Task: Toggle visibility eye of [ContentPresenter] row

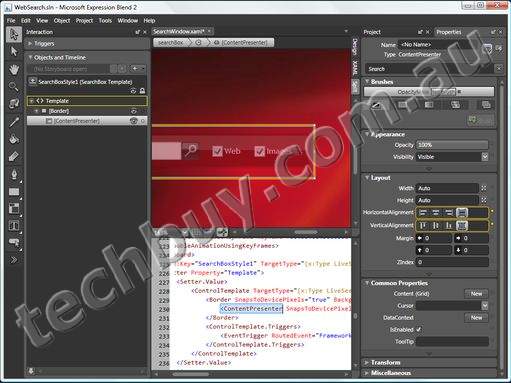Action: [x=134, y=121]
